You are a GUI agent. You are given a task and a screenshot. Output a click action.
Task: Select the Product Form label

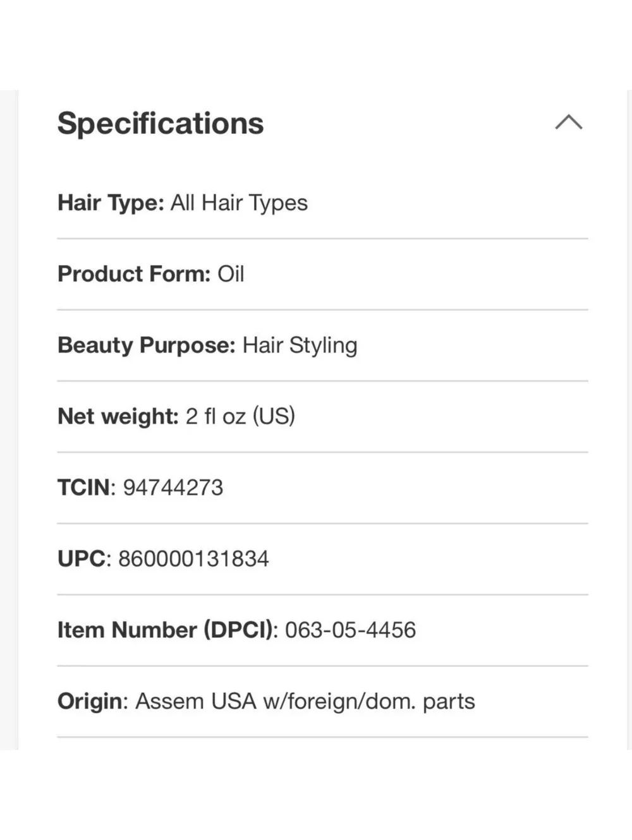pyautogui.click(x=134, y=274)
